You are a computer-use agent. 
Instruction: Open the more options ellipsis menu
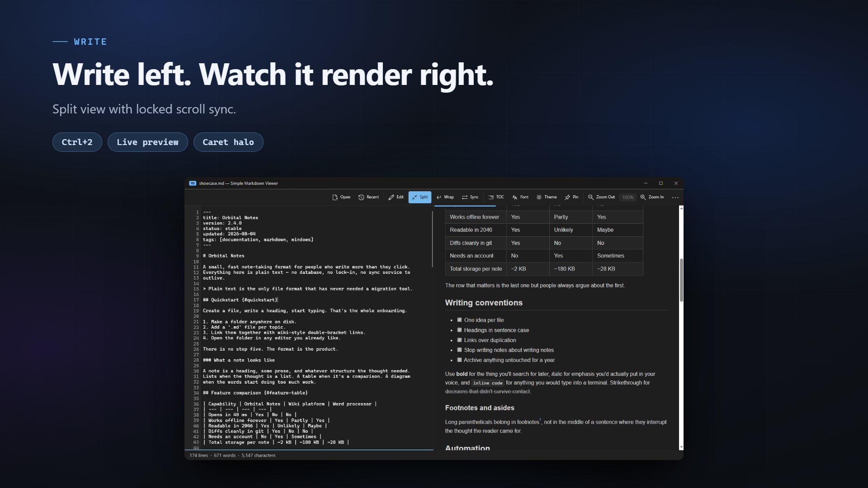(x=675, y=197)
